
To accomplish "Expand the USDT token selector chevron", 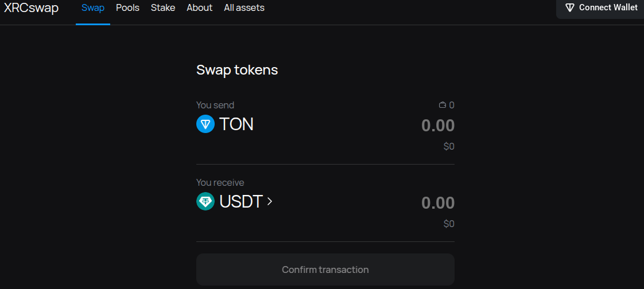I will [270, 201].
